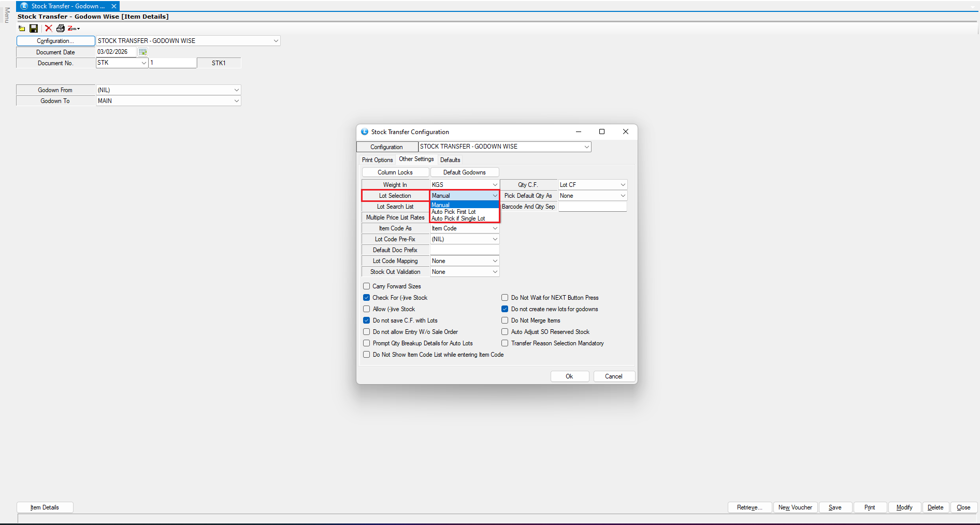Expand the Stock Out Validation dropdown

495,272
